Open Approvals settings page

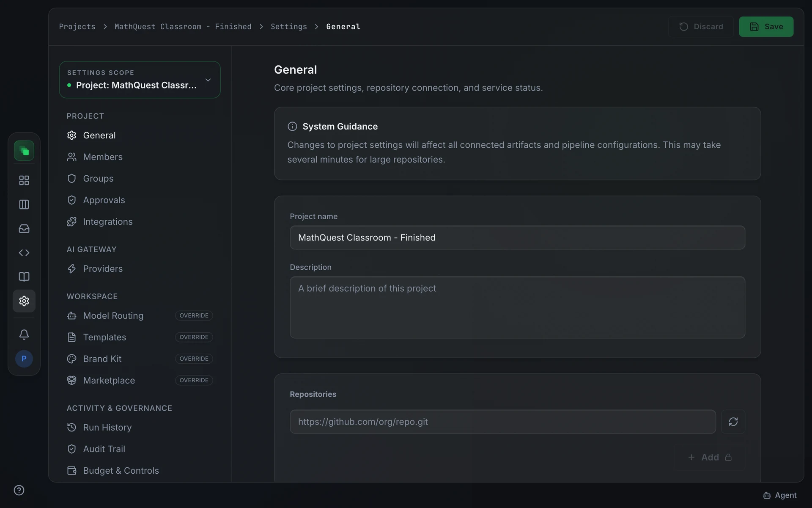[x=140, y=200]
